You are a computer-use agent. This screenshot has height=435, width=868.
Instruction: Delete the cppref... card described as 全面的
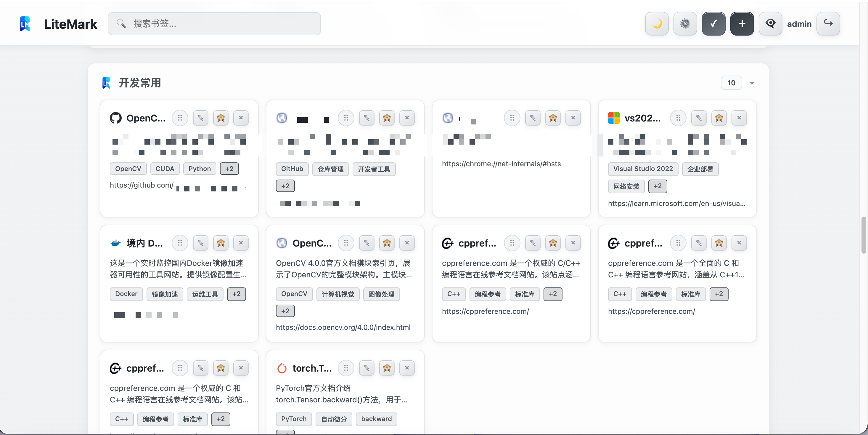point(739,243)
